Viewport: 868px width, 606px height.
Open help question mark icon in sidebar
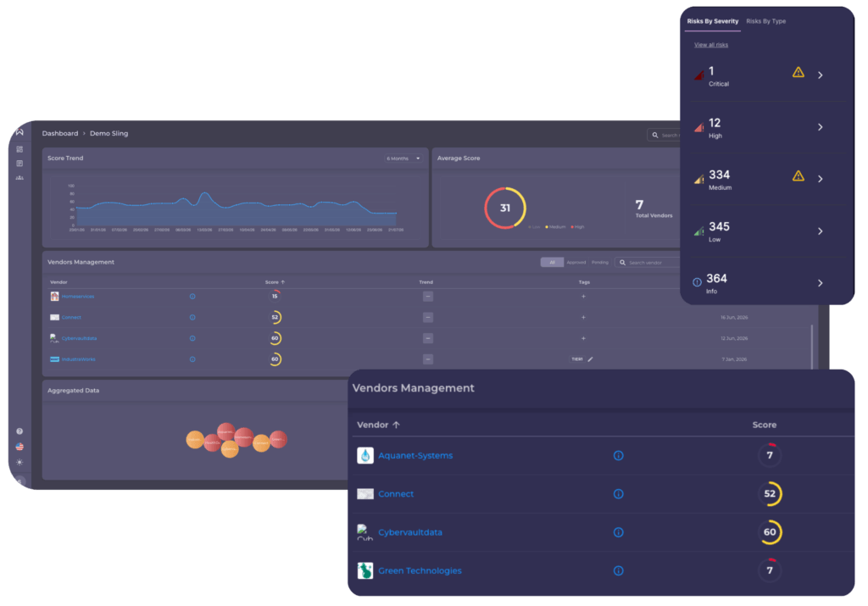[x=19, y=431]
